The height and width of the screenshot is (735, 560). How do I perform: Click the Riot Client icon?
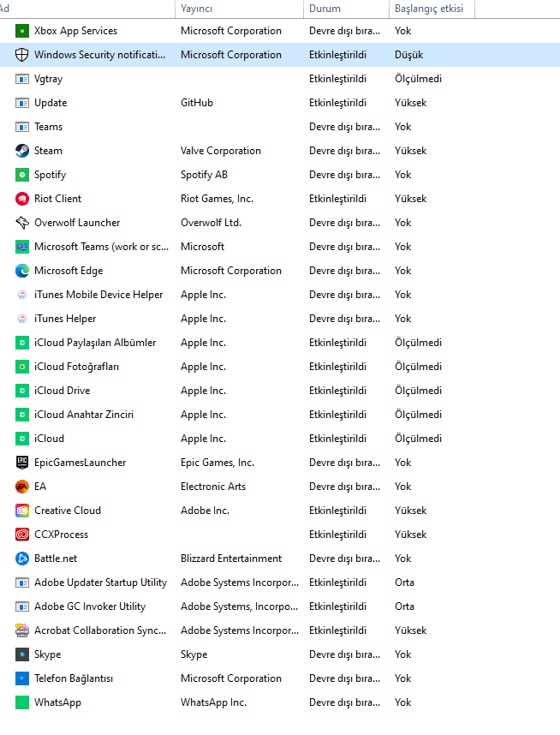click(x=22, y=199)
